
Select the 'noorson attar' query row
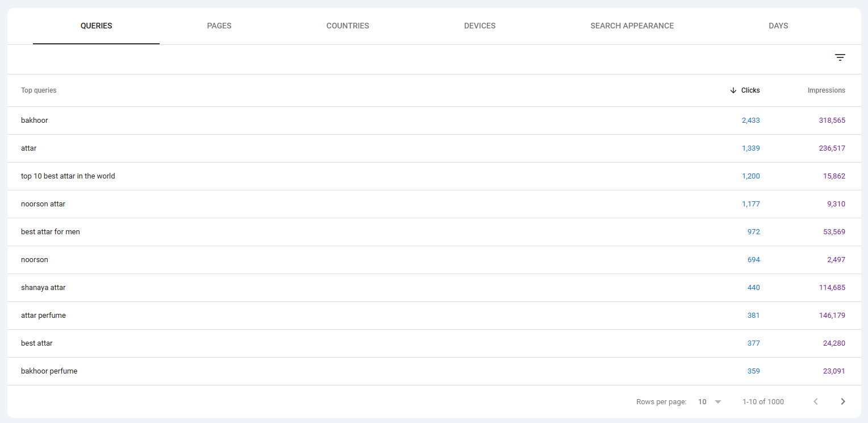point(43,204)
